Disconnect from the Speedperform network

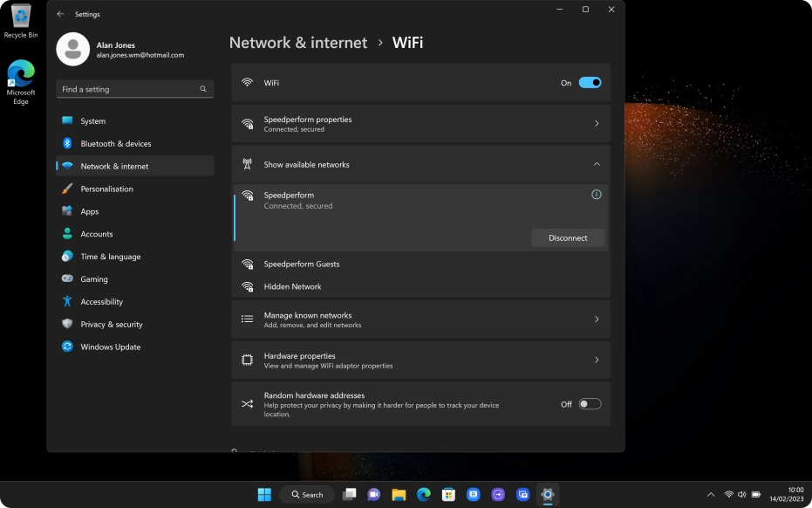tap(568, 237)
